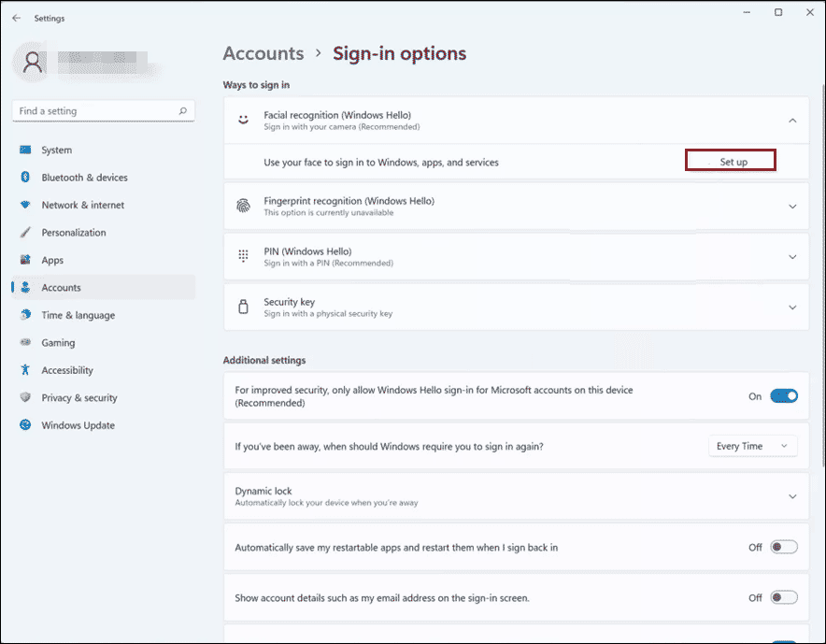Click Set up for facial recognition

click(731, 160)
